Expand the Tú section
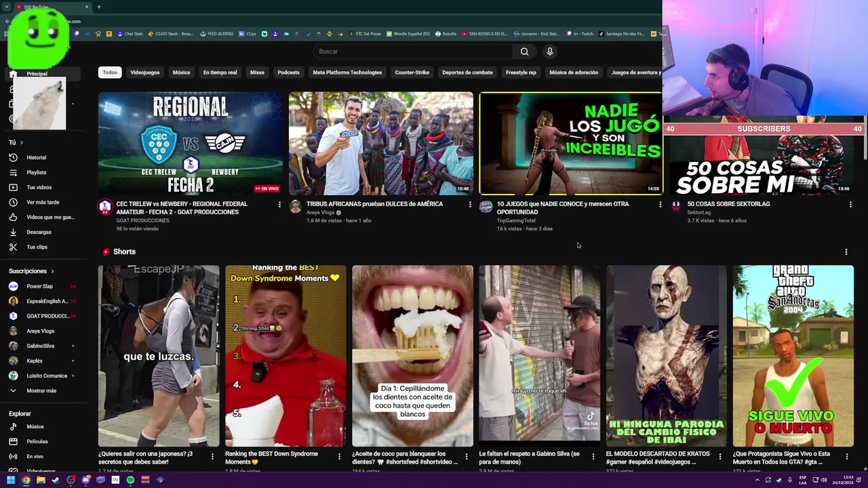The width and height of the screenshot is (868, 488). [x=16, y=142]
